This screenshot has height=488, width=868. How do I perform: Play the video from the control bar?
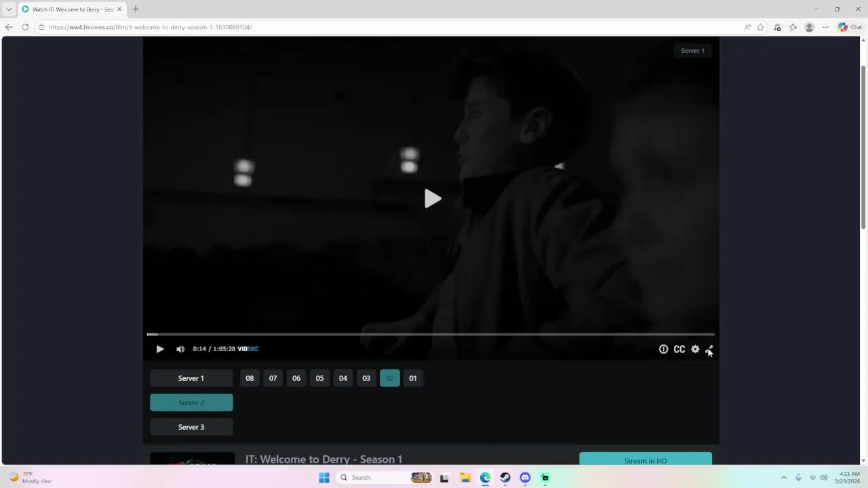click(x=159, y=349)
